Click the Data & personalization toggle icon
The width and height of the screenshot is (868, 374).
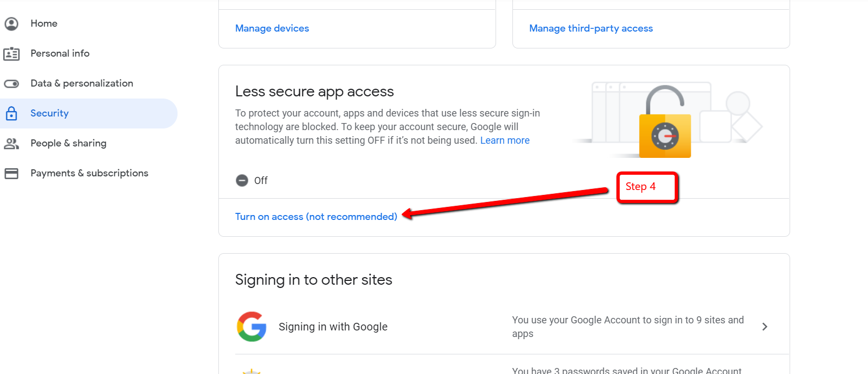(11, 83)
